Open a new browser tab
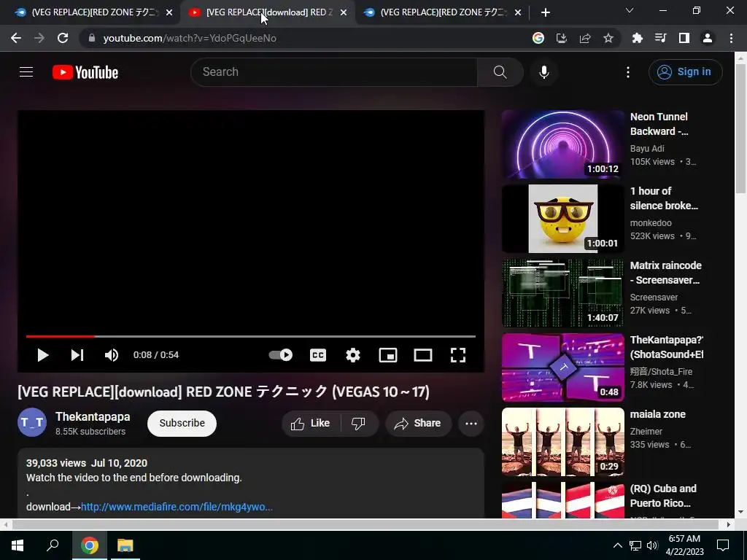Screen dimensions: 747x560 coord(546,13)
